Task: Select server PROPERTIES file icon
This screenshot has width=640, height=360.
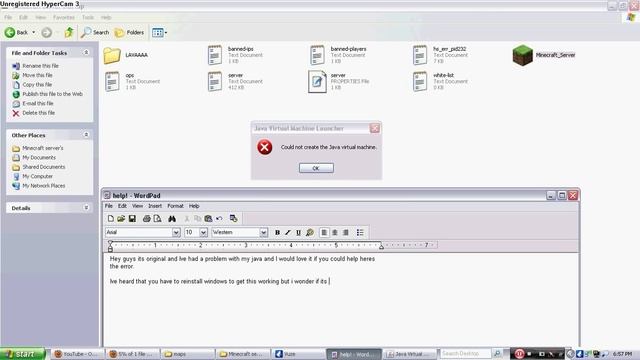Action: pyautogui.click(x=317, y=81)
